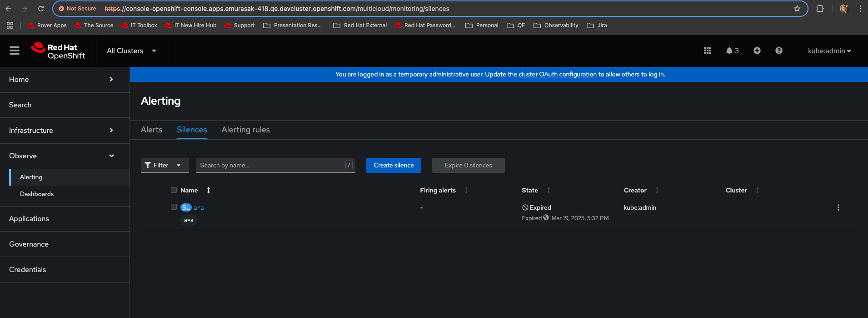868x318 pixels.
Task: Sort silences by Name column arrows
Action: point(209,190)
